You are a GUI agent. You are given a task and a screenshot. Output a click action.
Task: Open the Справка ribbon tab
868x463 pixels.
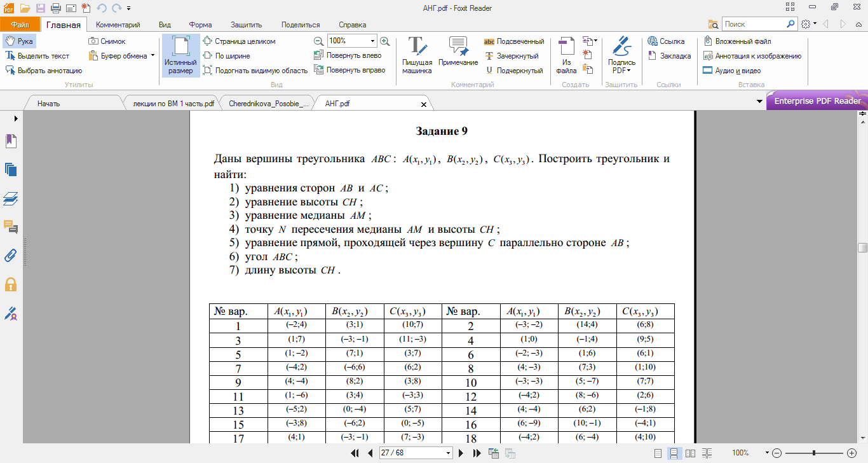coord(353,25)
